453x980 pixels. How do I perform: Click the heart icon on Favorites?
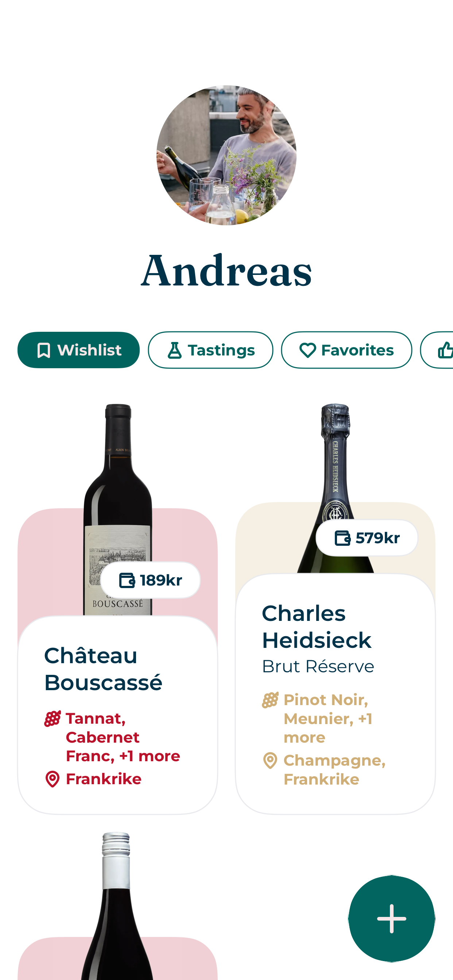[x=307, y=350]
